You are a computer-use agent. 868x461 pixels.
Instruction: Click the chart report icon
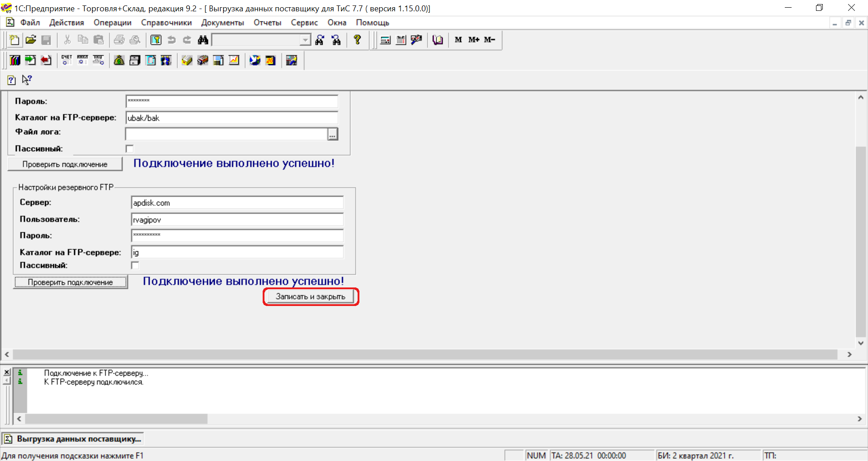(x=234, y=60)
